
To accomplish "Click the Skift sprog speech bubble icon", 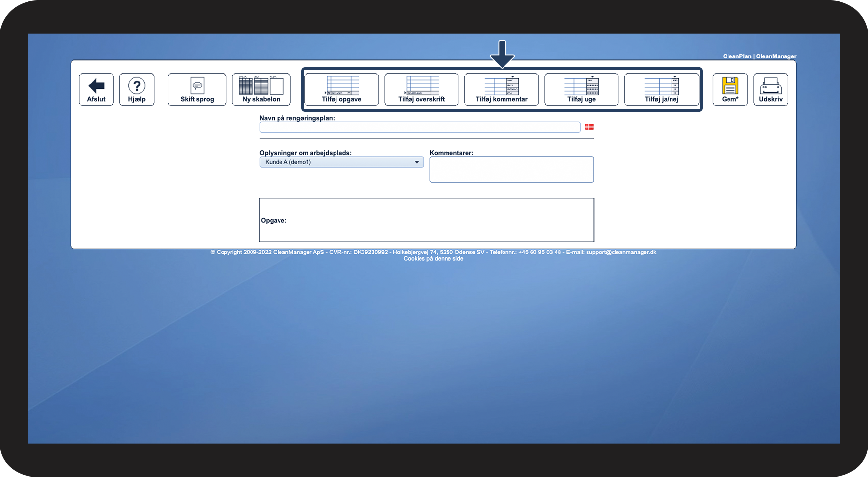I will tap(197, 89).
